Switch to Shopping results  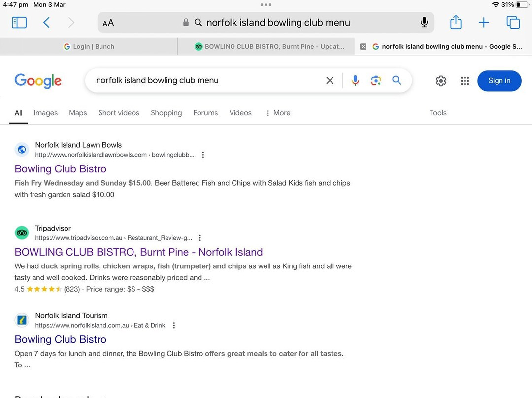(166, 113)
